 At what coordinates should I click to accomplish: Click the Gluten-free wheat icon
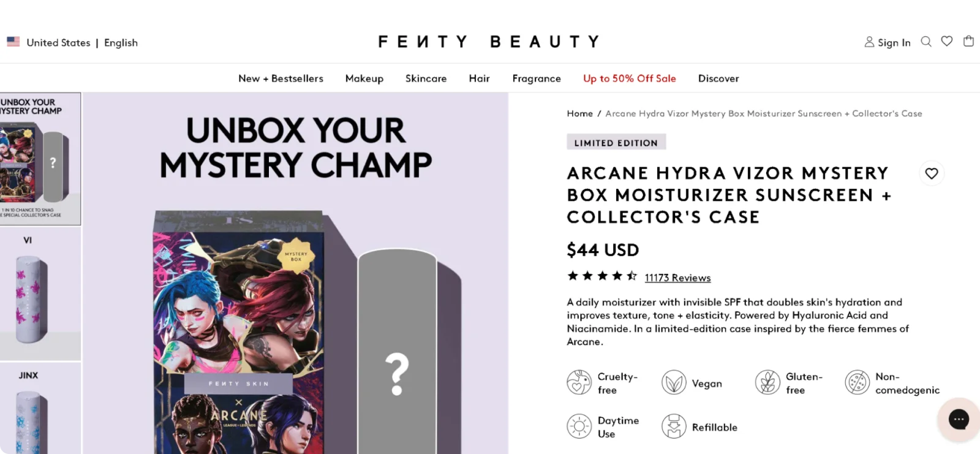[767, 382]
